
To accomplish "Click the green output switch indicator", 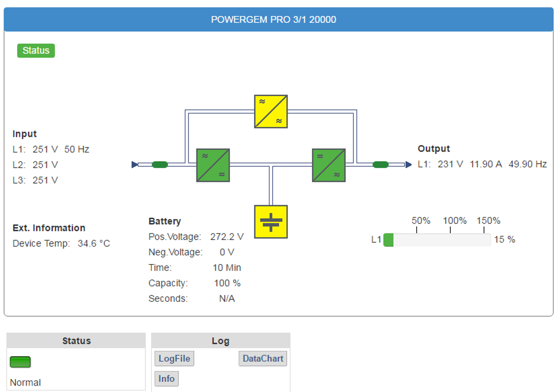I will coord(381,165).
